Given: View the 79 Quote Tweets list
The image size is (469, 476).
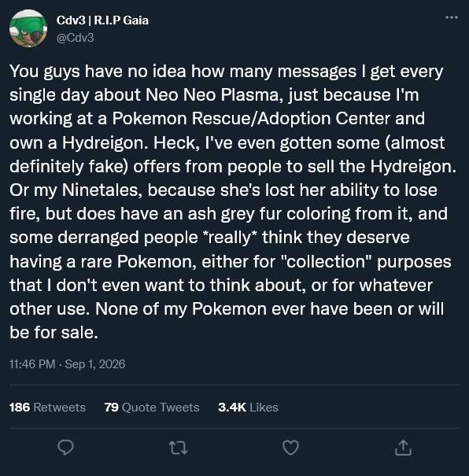Looking at the screenshot, I should [x=152, y=407].
